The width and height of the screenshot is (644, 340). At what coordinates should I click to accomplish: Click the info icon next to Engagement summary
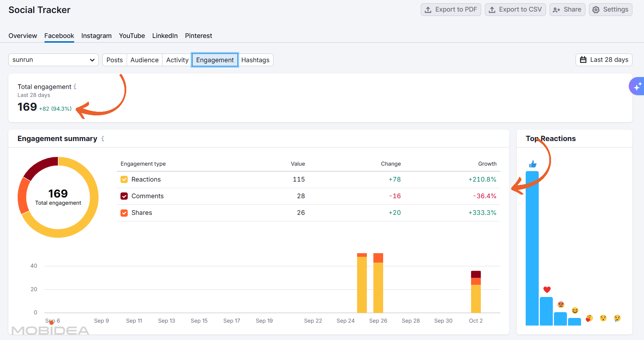tap(103, 138)
